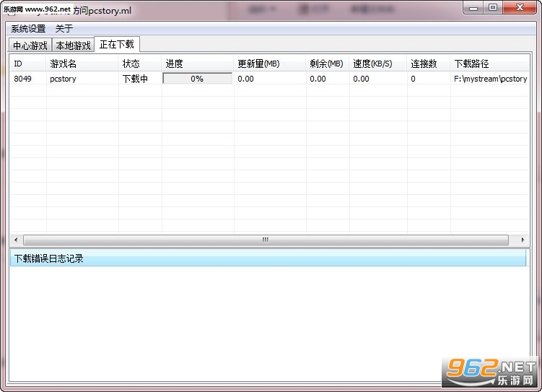
Task: Switch to the 本地游戏 tab
Action: (74, 45)
